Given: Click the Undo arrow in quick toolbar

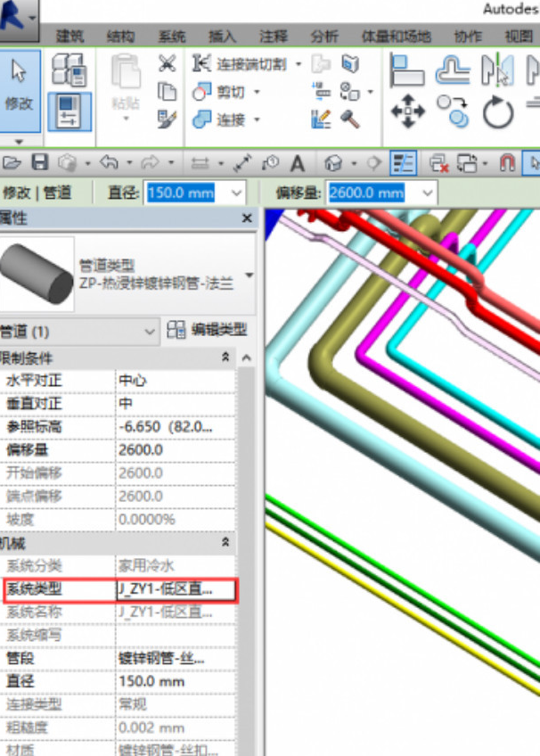Looking at the screenshot, I should tap(110, 163).
